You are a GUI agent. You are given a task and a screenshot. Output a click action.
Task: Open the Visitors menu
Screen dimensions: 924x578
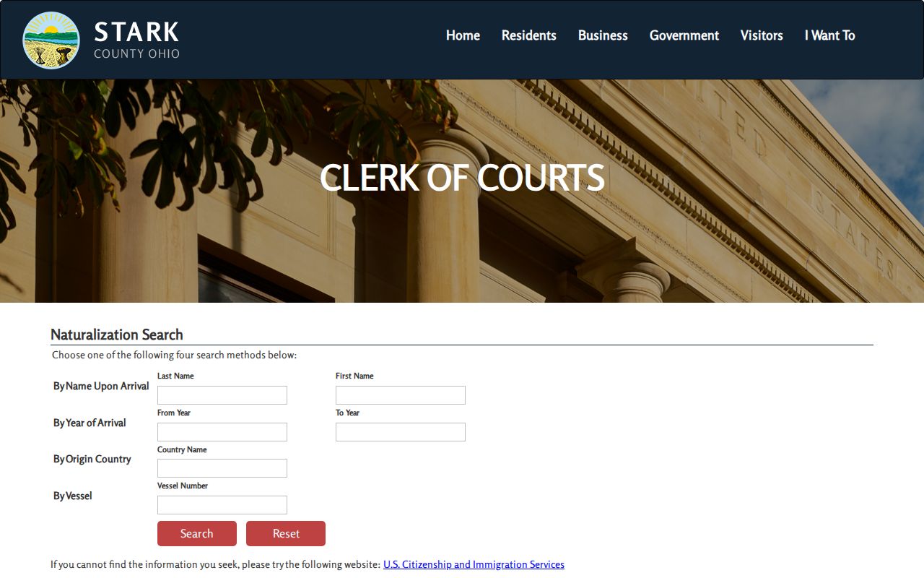point(762,35)
